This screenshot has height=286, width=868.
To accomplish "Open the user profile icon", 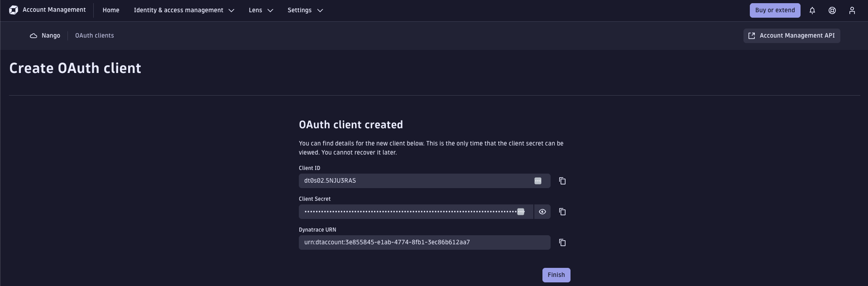I will [x=852, y=10].
